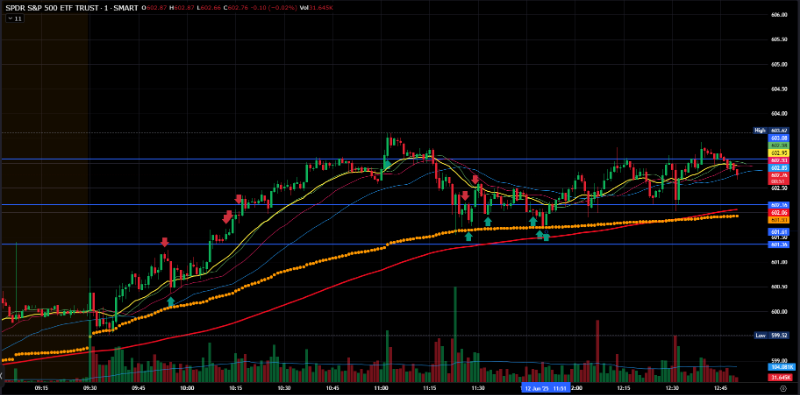Click the 10:30 time-axis label

pyautogui.click(x=284, y=388)
